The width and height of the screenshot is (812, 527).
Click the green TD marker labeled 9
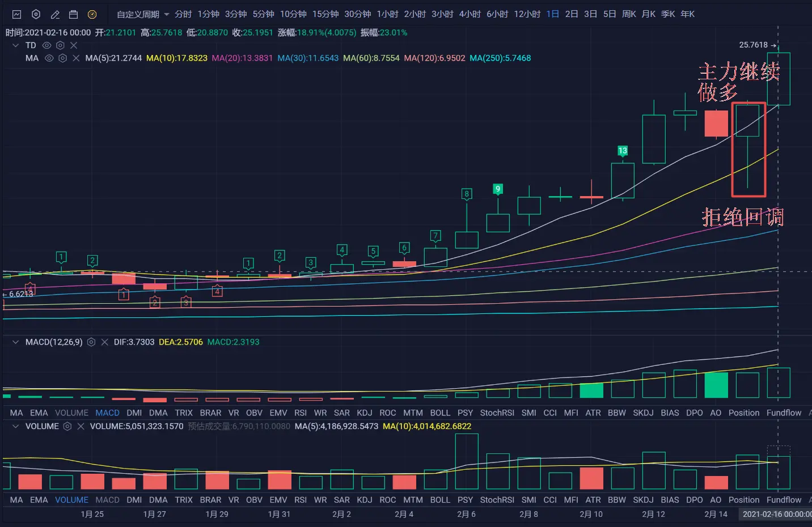point(498,189)
